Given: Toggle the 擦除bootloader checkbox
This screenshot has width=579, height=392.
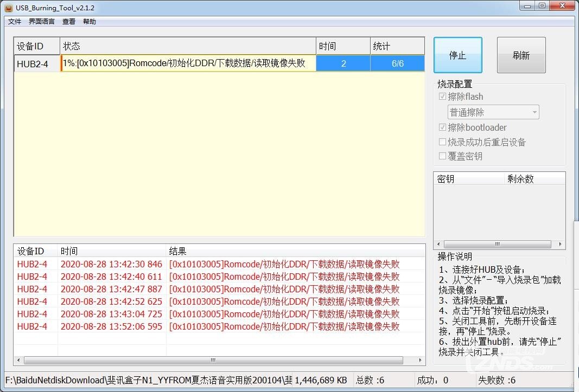Looking at the screenshot, I should [x=443, y=127].
